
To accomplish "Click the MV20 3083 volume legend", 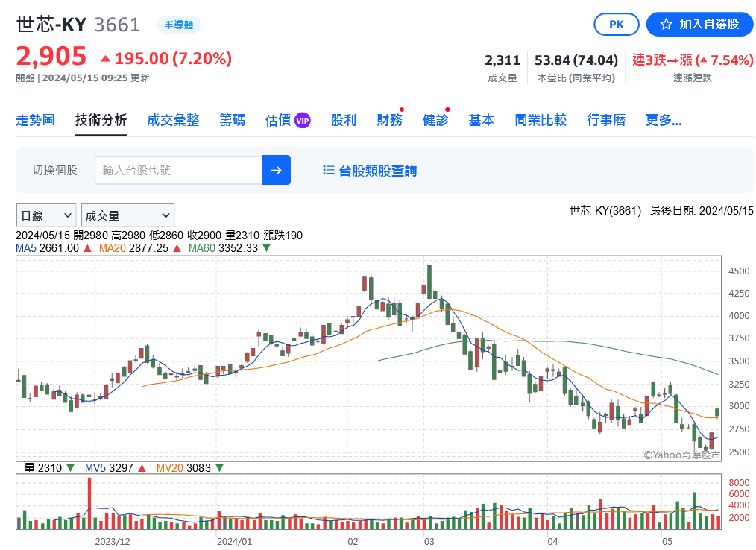I will [x=183, y=467].
